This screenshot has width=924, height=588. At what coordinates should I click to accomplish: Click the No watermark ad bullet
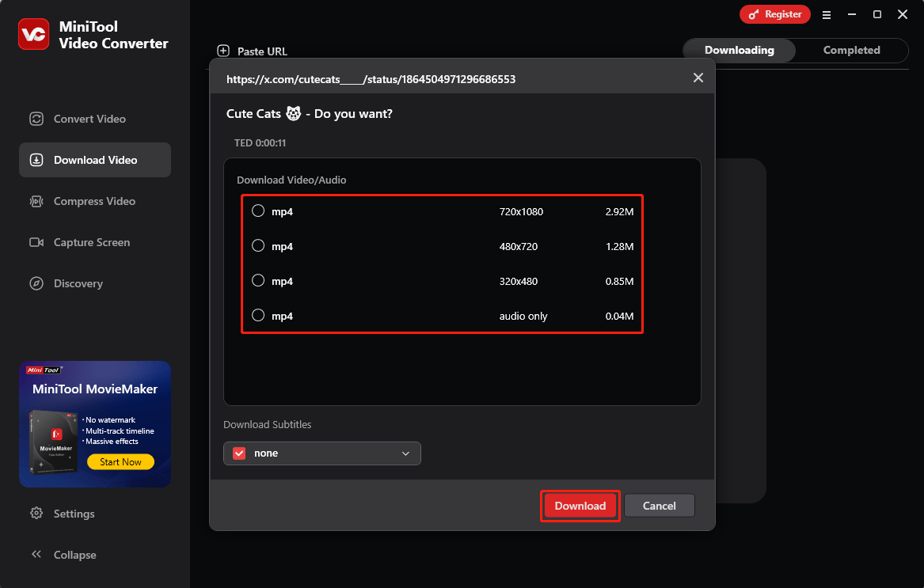pos(108,420)
